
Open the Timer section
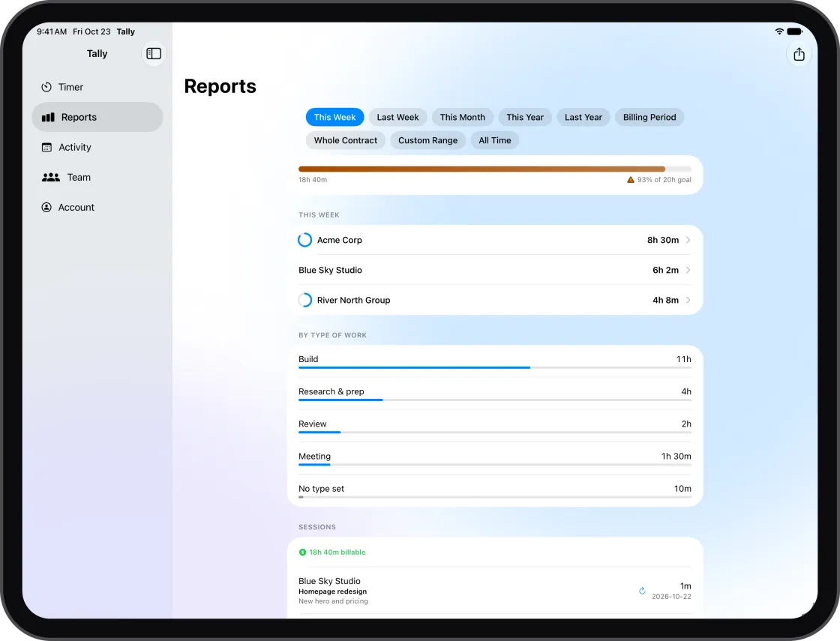tap(97, 87)
